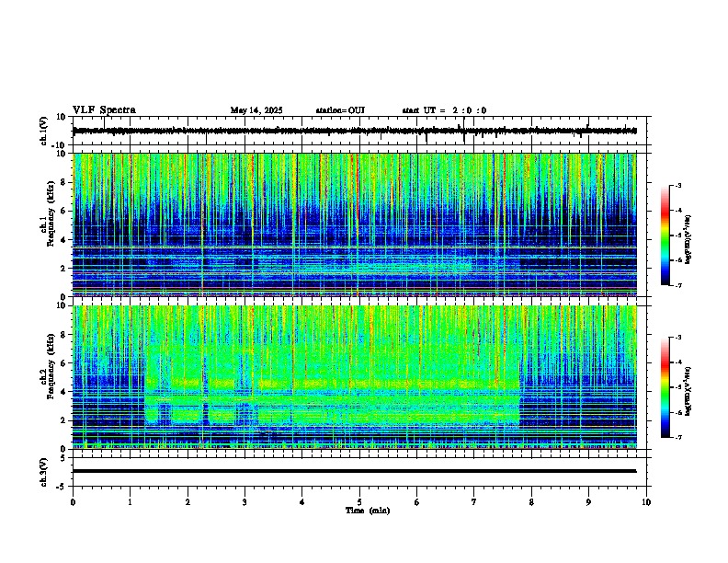The width and height of the screenshot is (728, 563).
Task: Click the "6" tick on time axis
Action: point(417,502)
